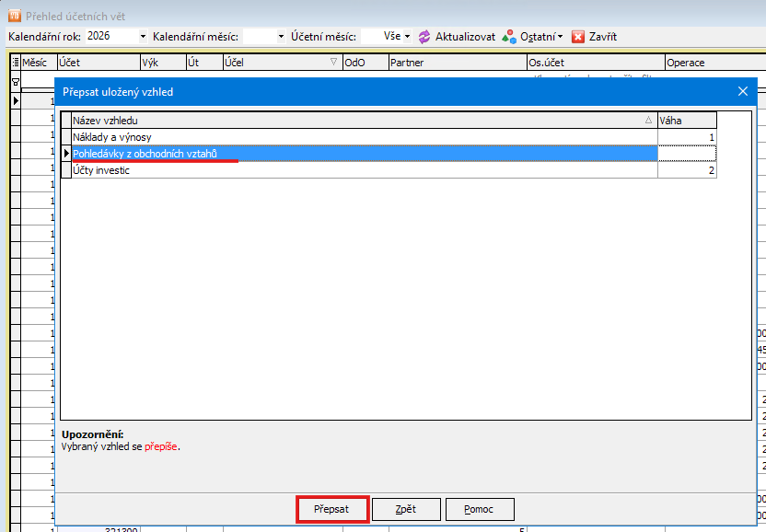The width and height of the screenshot is (766, 532).
Task: Expand the Kalendářní rok dropdown
Action: click(143, 37)
